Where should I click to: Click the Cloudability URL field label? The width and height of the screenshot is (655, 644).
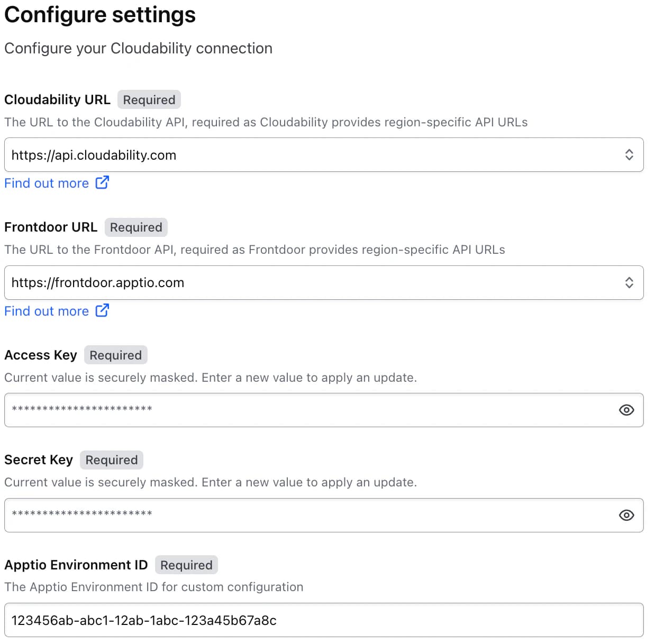point(57,100)
